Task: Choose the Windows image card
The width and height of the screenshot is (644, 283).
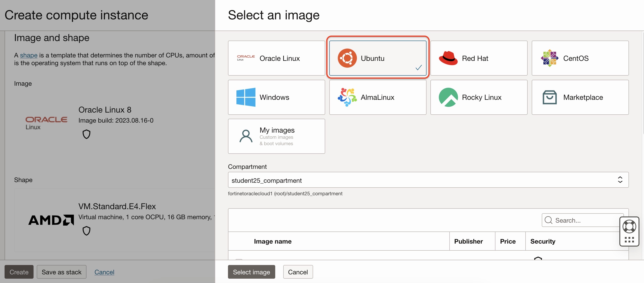Action: tap(276, 97)
